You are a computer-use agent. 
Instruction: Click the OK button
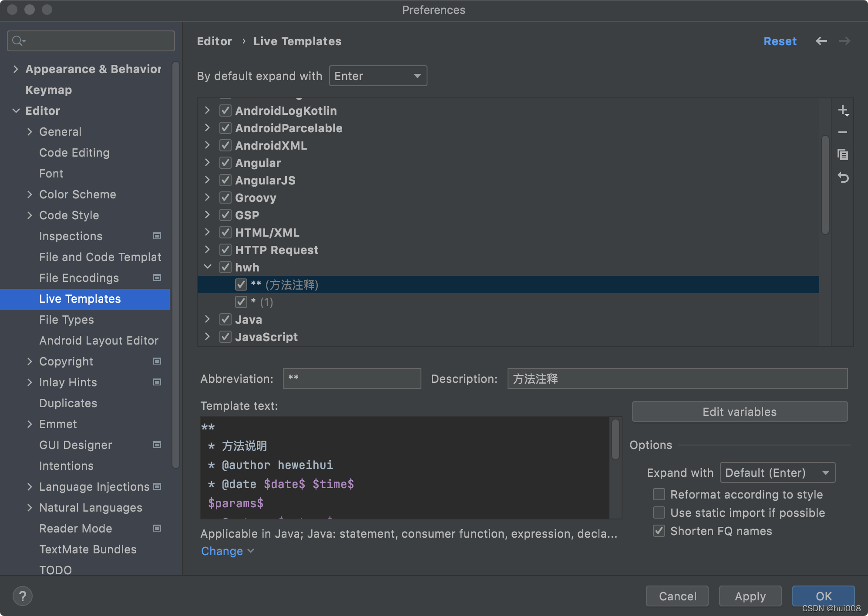coord(824,596)
